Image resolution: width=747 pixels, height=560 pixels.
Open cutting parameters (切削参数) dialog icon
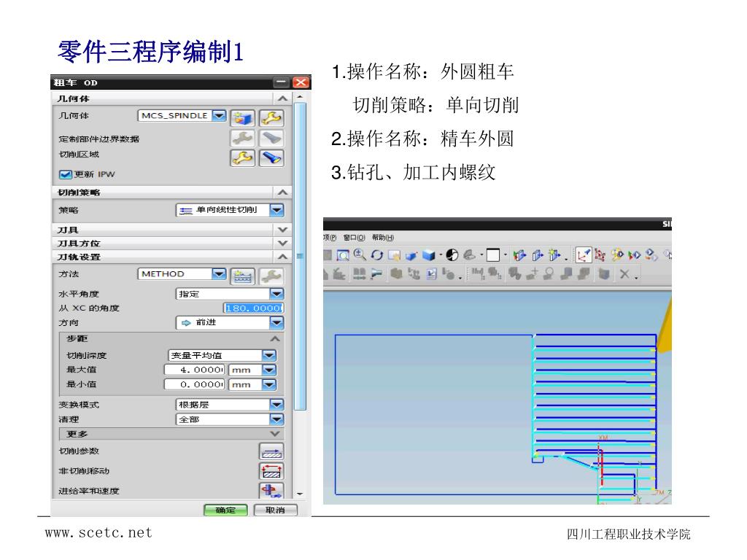coord(271,451)
